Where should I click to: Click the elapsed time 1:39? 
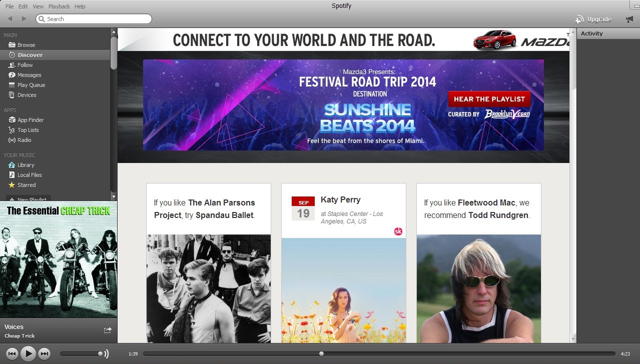133,354
